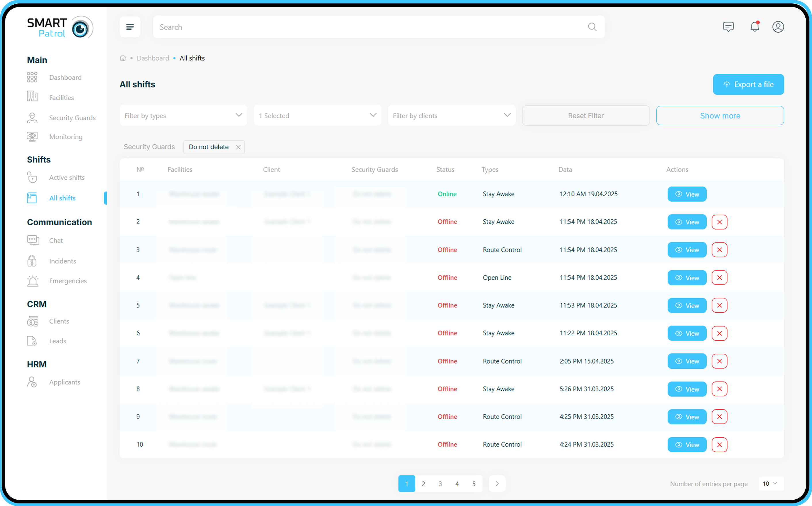Open the messages chat bubble icon in header
This screenshot has width=812, height=506.
[728, 27]
